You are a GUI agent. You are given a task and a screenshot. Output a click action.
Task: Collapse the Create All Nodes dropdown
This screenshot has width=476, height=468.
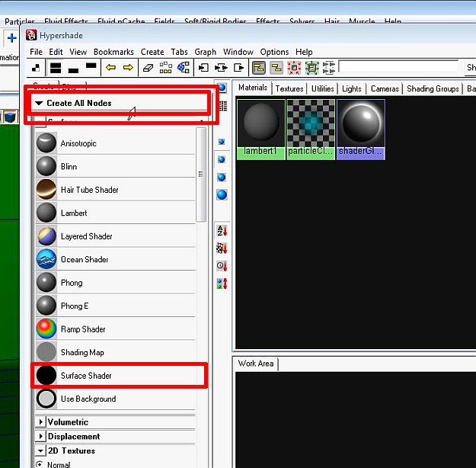click(x=39, y=103)
